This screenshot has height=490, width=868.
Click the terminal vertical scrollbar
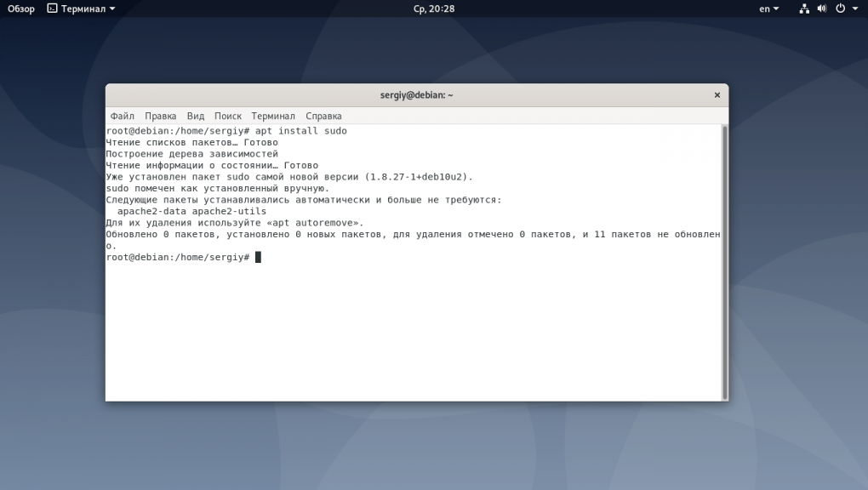pos(725,263)
